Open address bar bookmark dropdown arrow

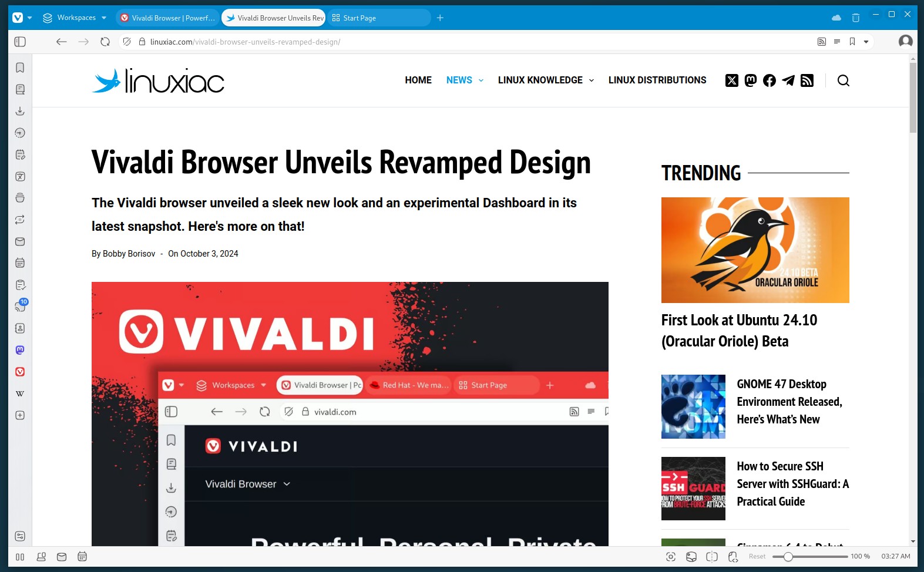[x=866, y=42]
